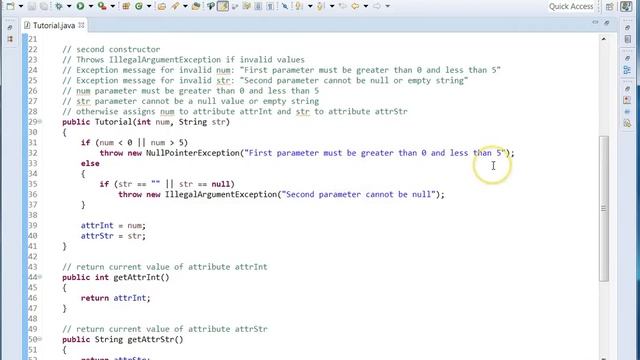Close the Tutorial.java tab
This screenshot has width=640, height=360.
point(81,25)
